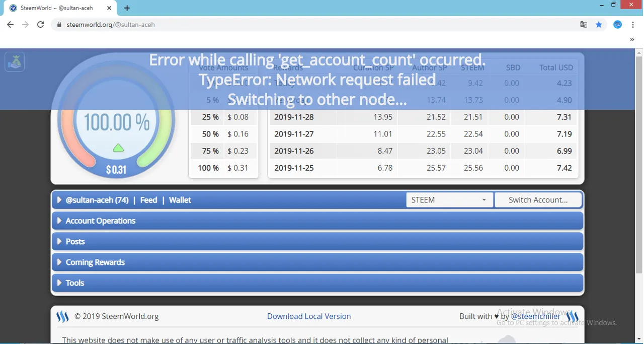
Task: Click the 100.00 % voting power gauge
Action: coord(116,122)
